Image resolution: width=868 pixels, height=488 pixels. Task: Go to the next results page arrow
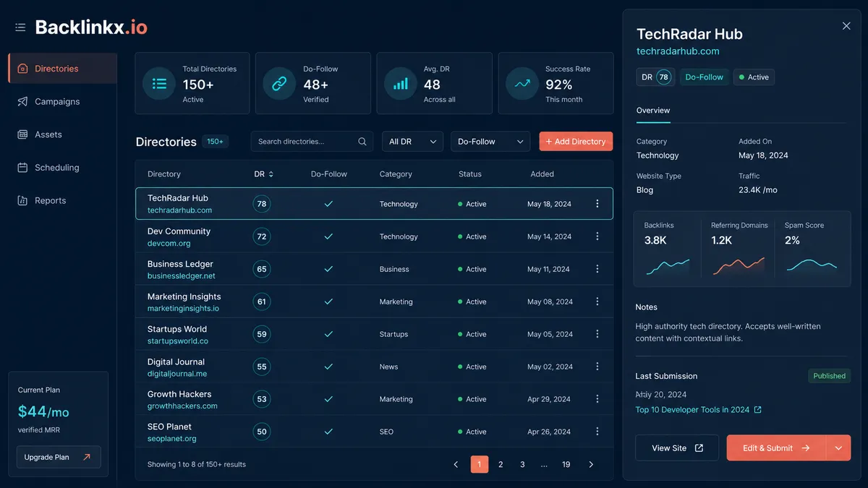pyautogui.click(x=591, y=464)
